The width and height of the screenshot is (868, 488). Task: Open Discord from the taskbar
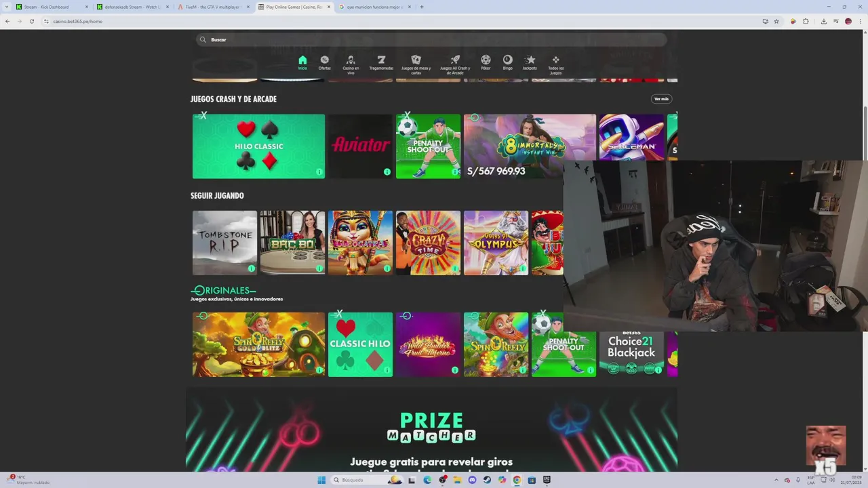coord(472,480)
